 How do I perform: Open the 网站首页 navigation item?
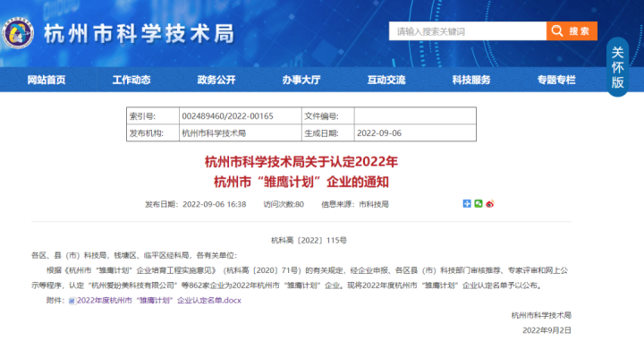47,80
